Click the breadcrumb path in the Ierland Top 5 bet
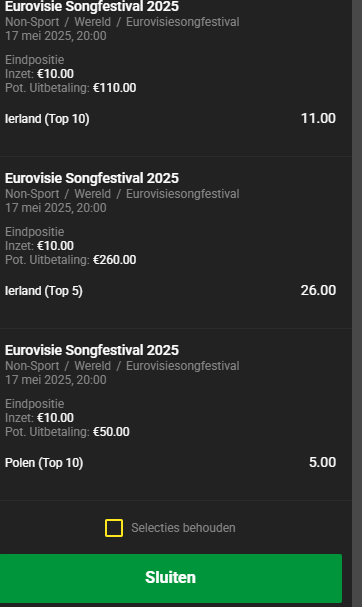Viewport: 362px width, 607px height. point(122,194)
